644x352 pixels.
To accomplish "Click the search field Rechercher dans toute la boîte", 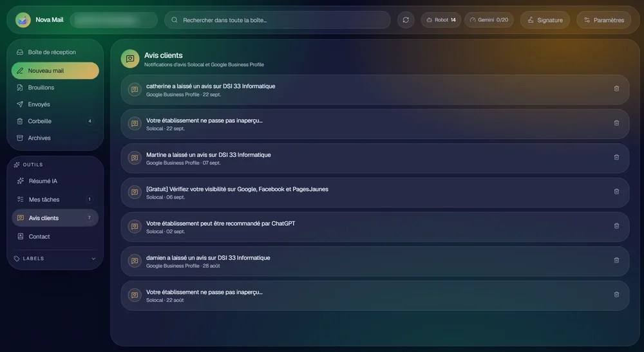I will click(277, 20).
